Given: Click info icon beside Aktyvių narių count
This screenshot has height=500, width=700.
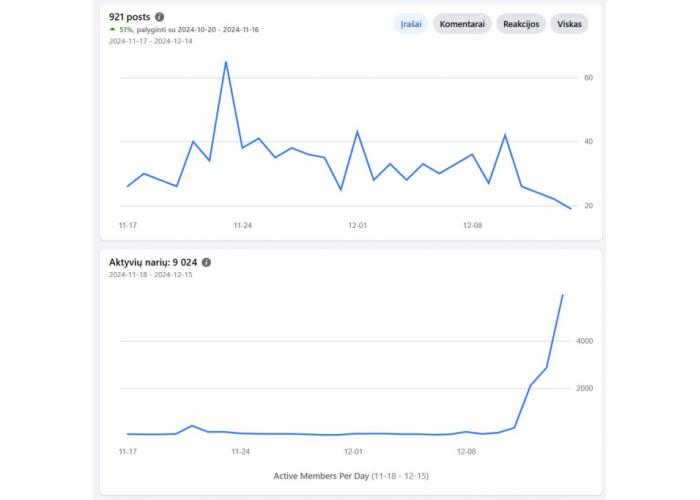Looking at the screenshot, I should [x=207, y=262].
